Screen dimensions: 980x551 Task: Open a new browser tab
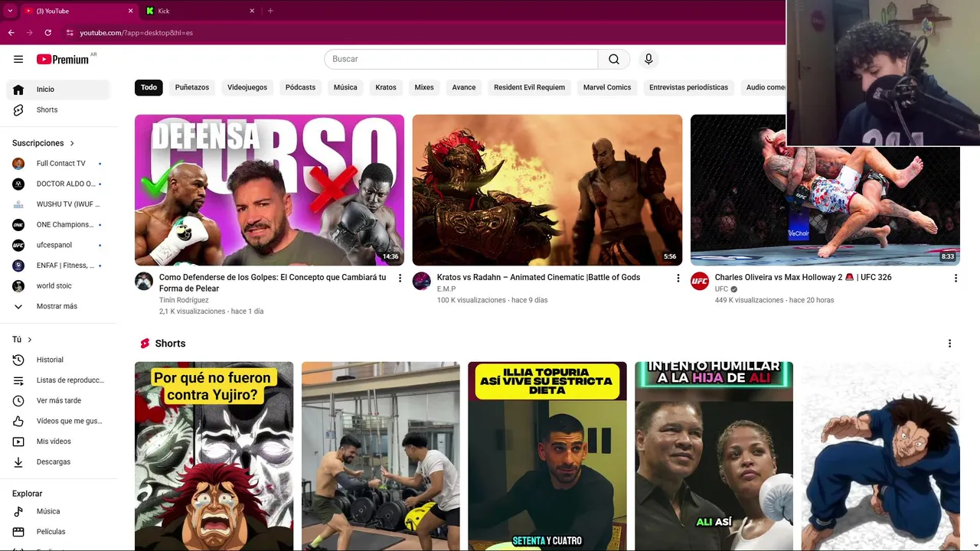click(x=270, y=11)
